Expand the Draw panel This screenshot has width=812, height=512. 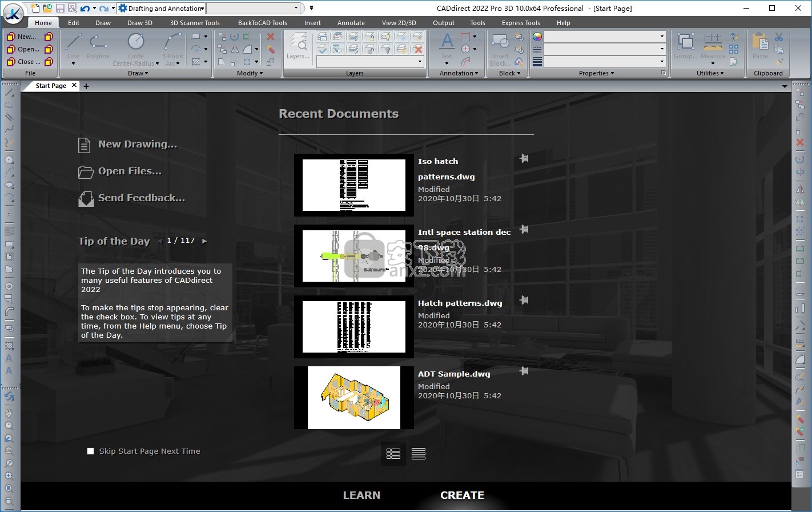138,73
